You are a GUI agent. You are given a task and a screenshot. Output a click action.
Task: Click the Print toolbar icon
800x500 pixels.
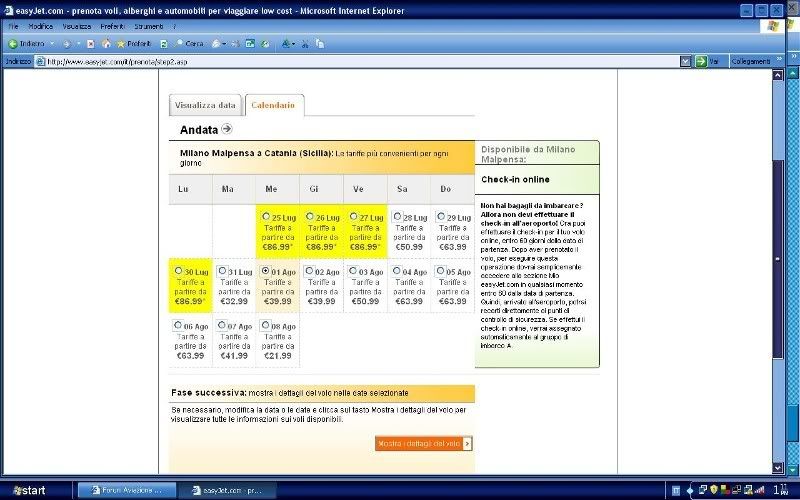point(236,44)
